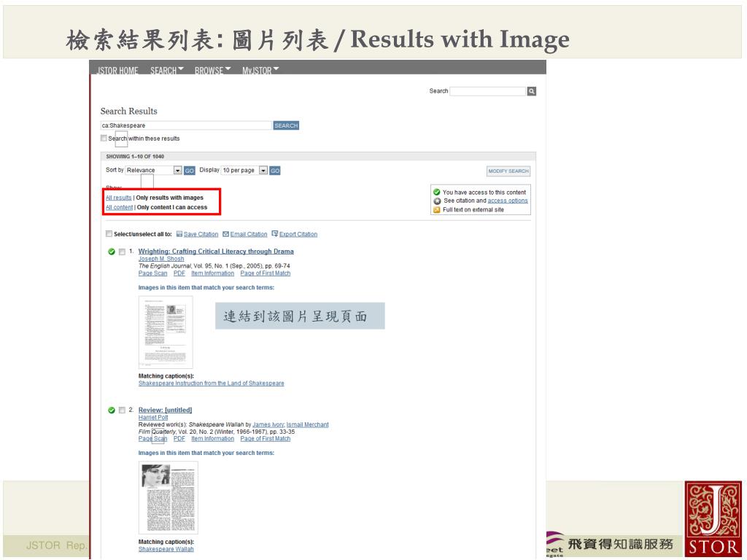
Task: Click the blue SEARCH button
Action: pyautogui.click(x=286, y=125)
